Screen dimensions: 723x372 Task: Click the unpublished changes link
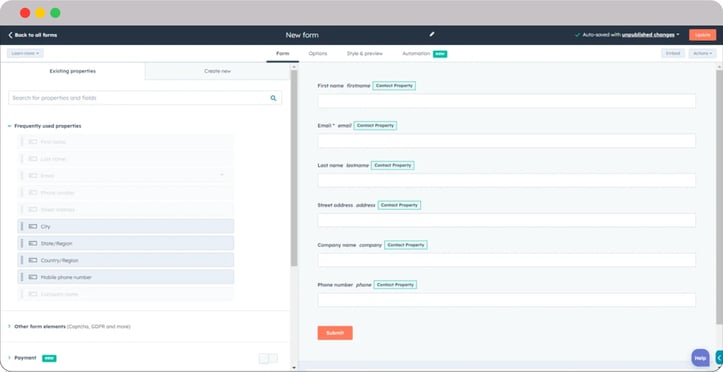(x=648, y=35)
